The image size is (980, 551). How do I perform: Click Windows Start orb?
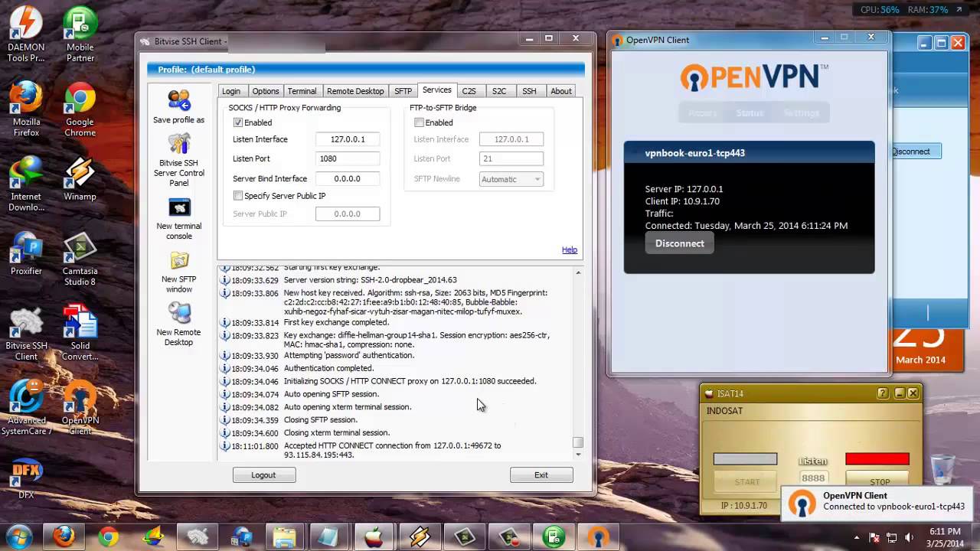point(18,536)
